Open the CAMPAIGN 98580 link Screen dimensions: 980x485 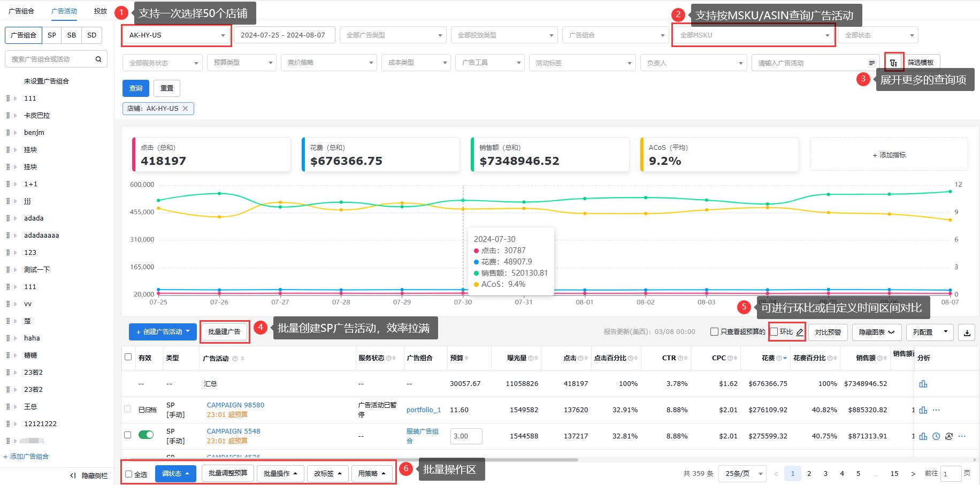click(x=235, y=405)
